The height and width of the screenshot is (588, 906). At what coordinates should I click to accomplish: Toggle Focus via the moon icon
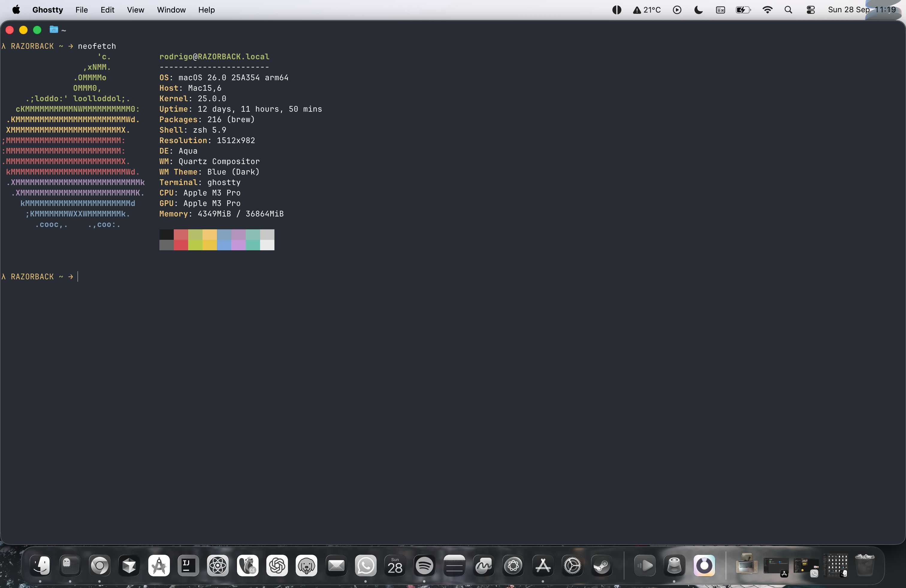coord(699,10)
